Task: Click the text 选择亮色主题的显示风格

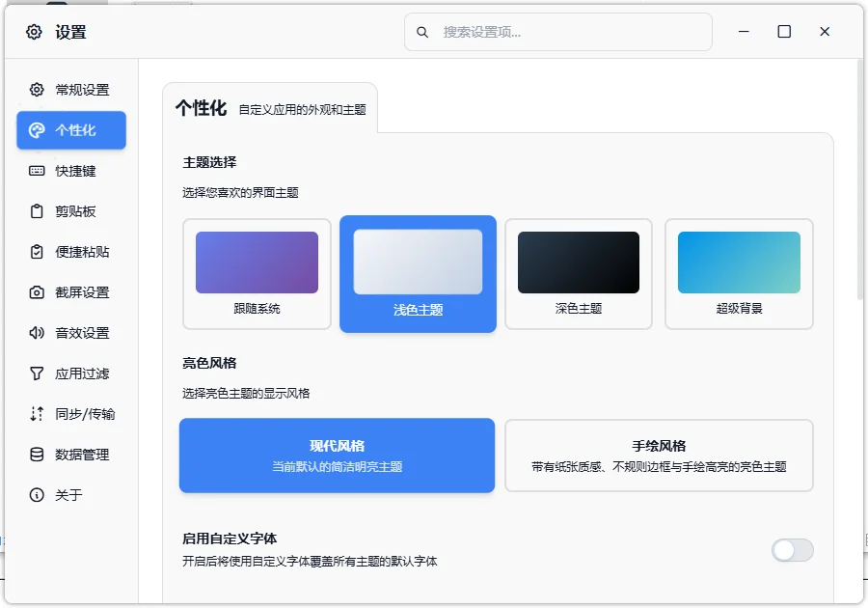Action: coord(246,394)
